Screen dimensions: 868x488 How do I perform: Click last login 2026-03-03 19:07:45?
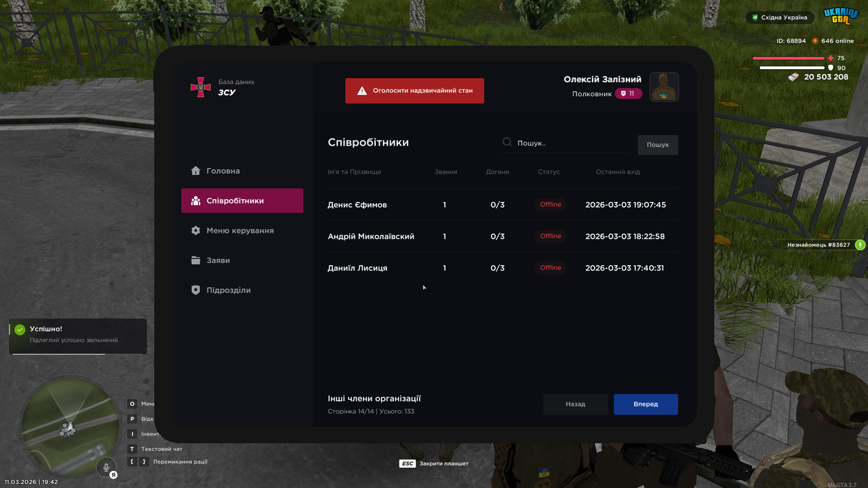(x=625, y=205)
